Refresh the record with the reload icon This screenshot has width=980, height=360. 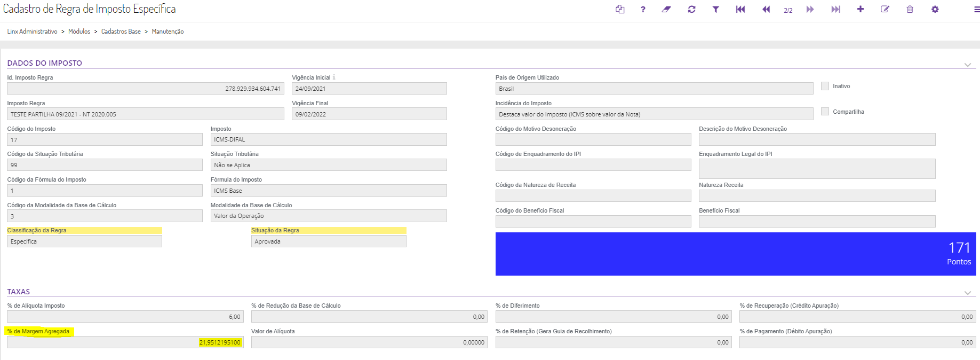pos(691,9)
